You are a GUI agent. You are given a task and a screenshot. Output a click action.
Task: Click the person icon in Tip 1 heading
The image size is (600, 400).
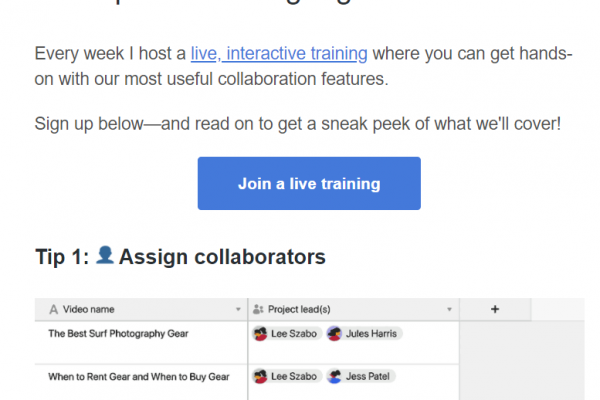[x=105, y=255]
